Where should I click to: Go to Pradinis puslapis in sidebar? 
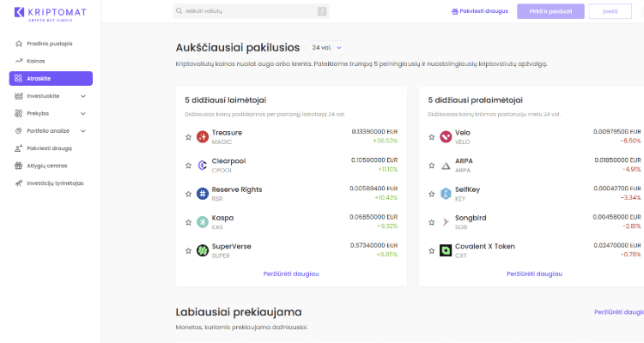click(51, 44)
